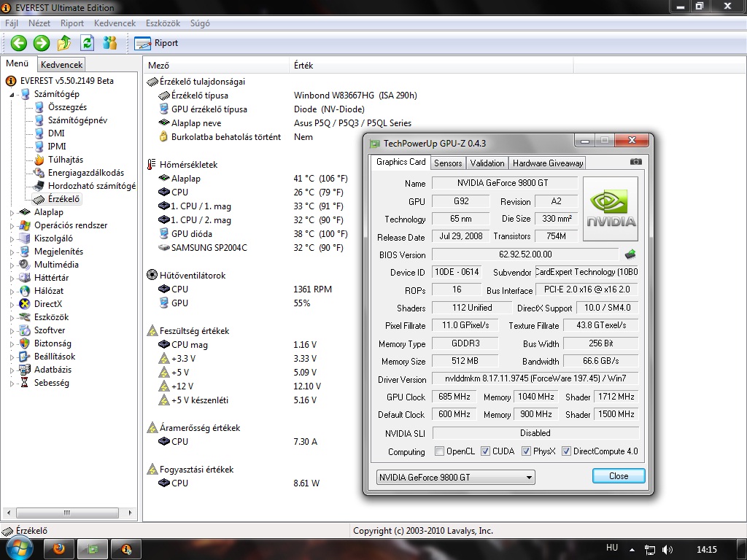Click the BIOS Version field 62.92.52.00.00
Viewport: 747px width, 560px height.
525,254
